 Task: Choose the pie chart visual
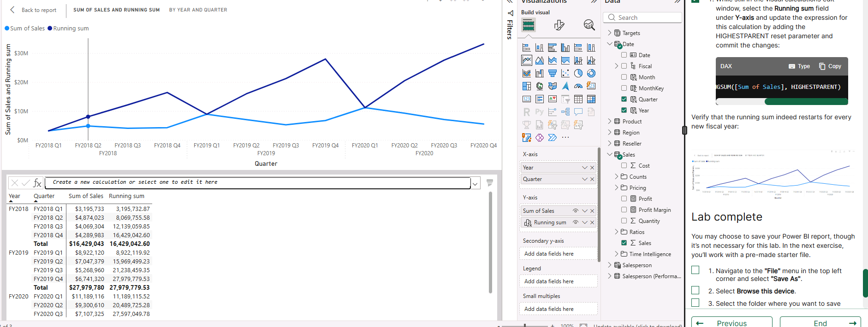pyautogui.click(x=578, y=73)
